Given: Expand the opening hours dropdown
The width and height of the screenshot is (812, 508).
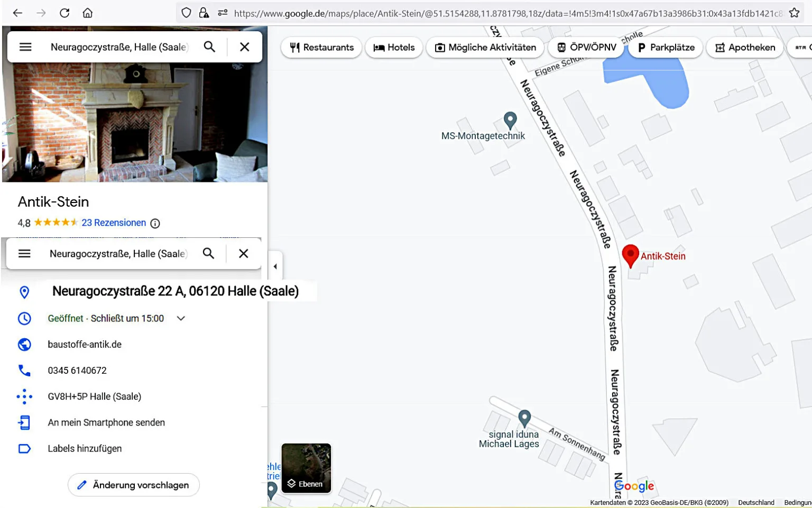Looking at the screenshot, I should tap(181, 318).
